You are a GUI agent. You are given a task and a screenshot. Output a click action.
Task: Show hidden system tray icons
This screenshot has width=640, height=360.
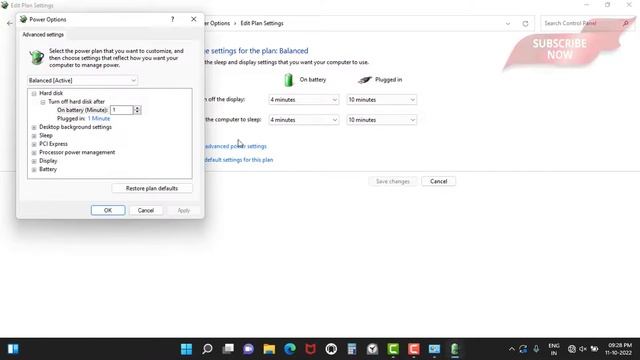511,349
